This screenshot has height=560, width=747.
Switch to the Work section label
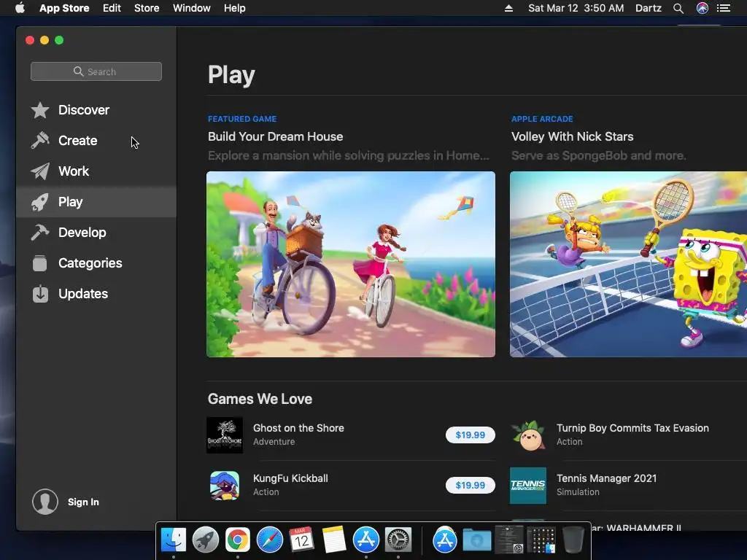[x=74, y=171]
